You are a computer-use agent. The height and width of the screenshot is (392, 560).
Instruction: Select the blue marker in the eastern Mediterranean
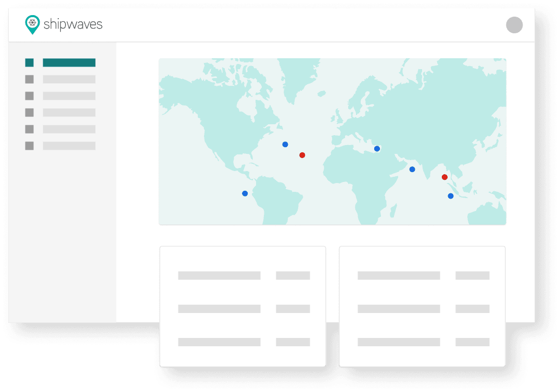pyautogui.click(x=377, y=149)
